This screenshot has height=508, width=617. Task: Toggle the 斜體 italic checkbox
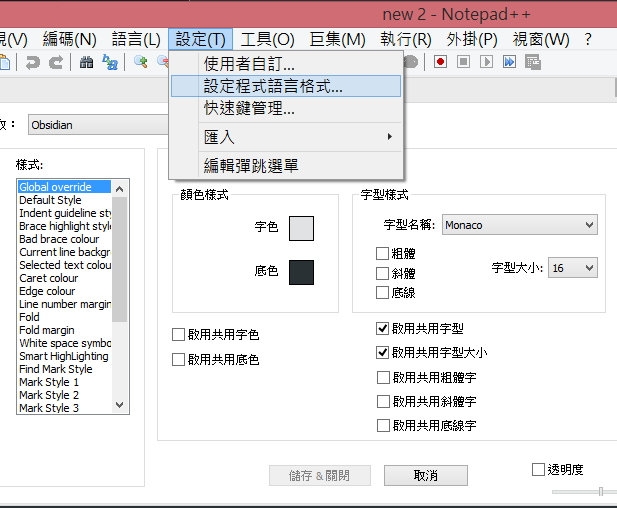tap(382, 273)
